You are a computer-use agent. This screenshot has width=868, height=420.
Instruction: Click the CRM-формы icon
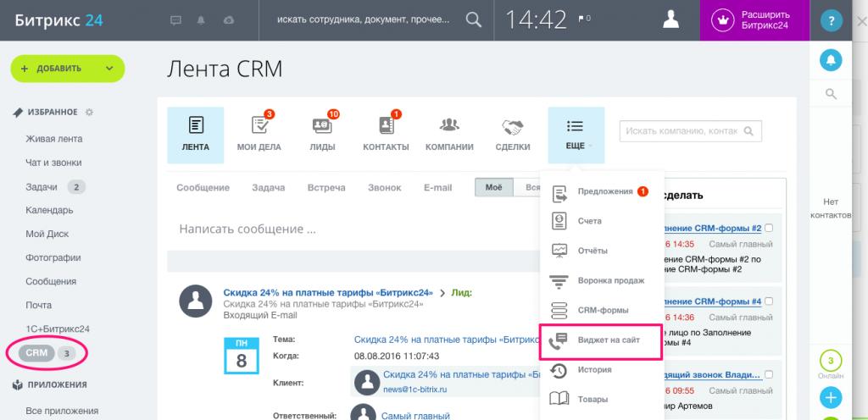[x=559, y=311]
